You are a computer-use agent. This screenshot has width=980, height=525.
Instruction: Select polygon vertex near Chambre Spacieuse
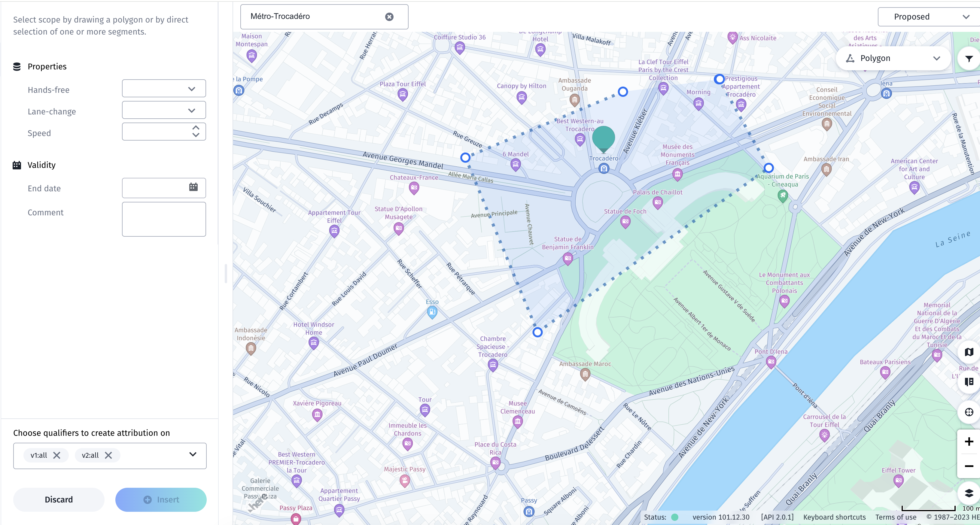(537, 332)
